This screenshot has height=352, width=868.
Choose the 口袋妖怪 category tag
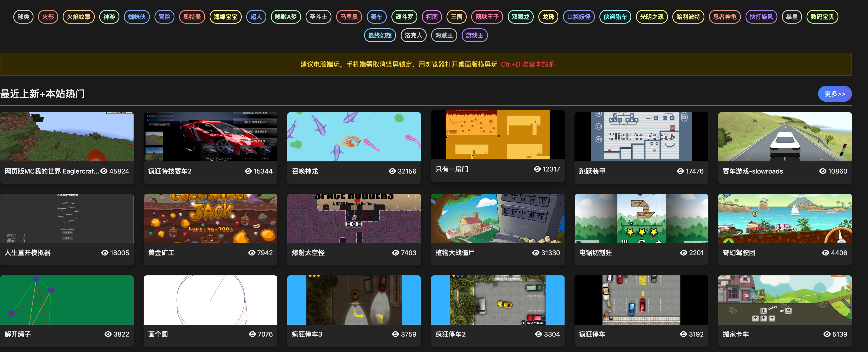point(579,17)
